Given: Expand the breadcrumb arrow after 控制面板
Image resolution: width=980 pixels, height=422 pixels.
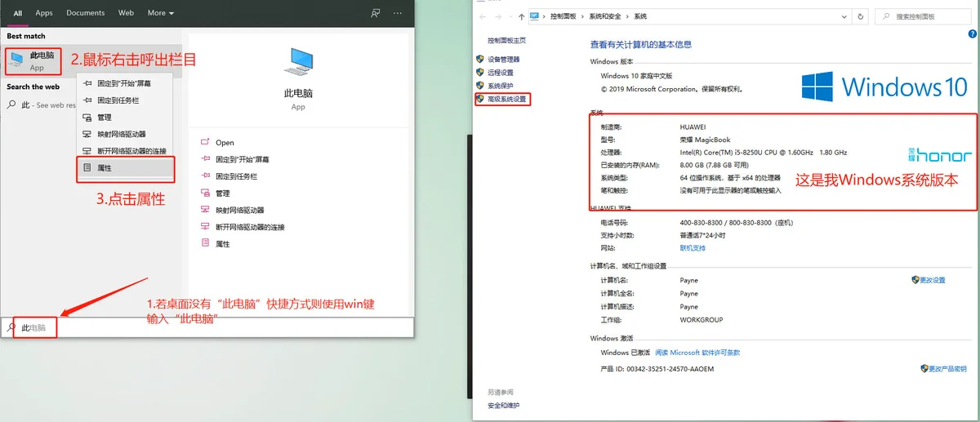Looking at the screenshot, I should (x=581, y=16).
